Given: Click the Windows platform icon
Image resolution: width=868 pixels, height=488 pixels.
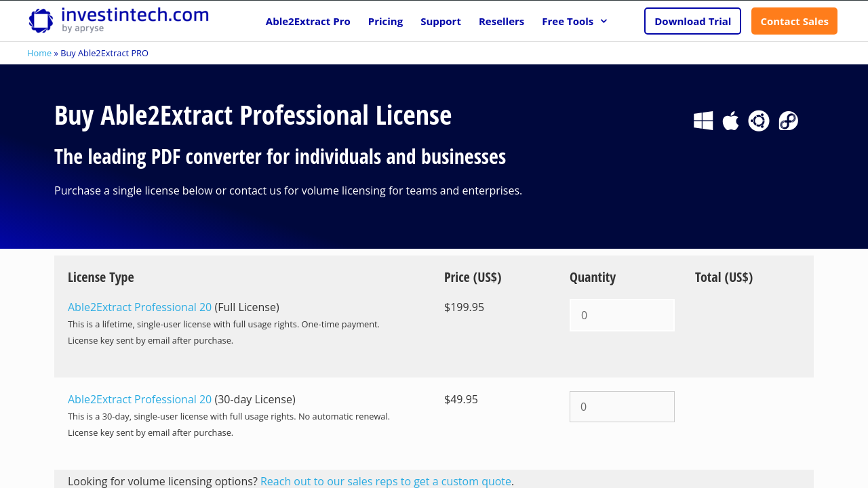Looking at the screenshot, I should 703,121.
